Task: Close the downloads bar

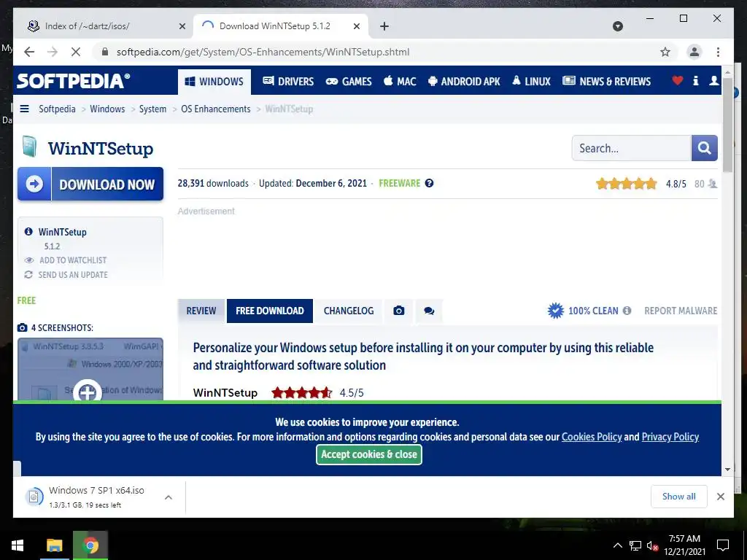Action: tap(720, 497)
